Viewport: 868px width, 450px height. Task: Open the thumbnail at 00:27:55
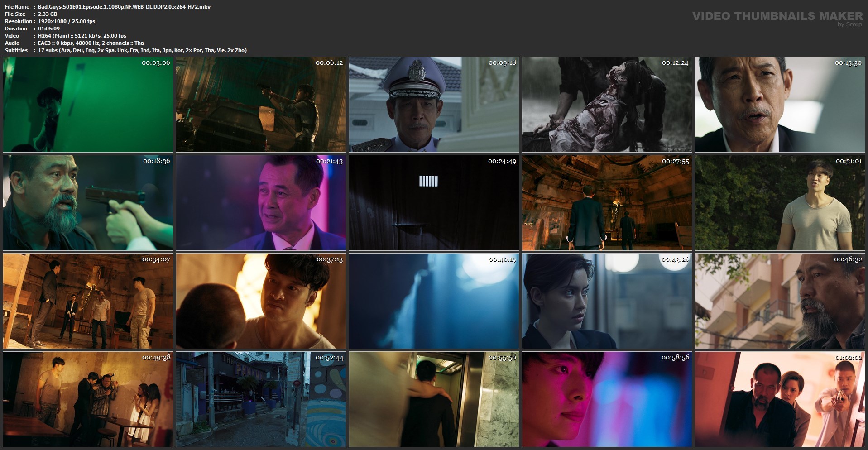tap(607, 203)
